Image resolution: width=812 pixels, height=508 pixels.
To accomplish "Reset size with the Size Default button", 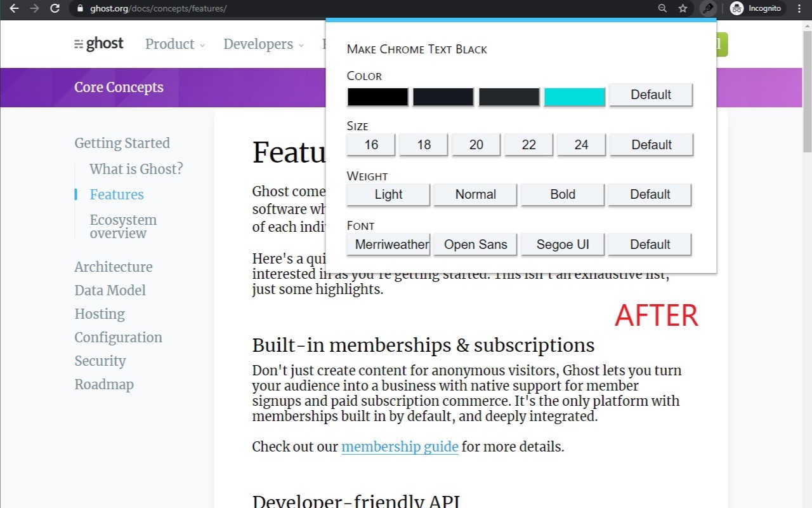I will coord(652,145).
